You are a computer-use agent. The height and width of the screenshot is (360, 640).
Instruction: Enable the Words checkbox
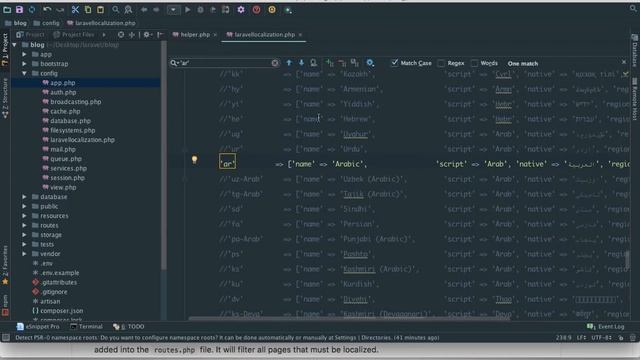click(474, 63)
